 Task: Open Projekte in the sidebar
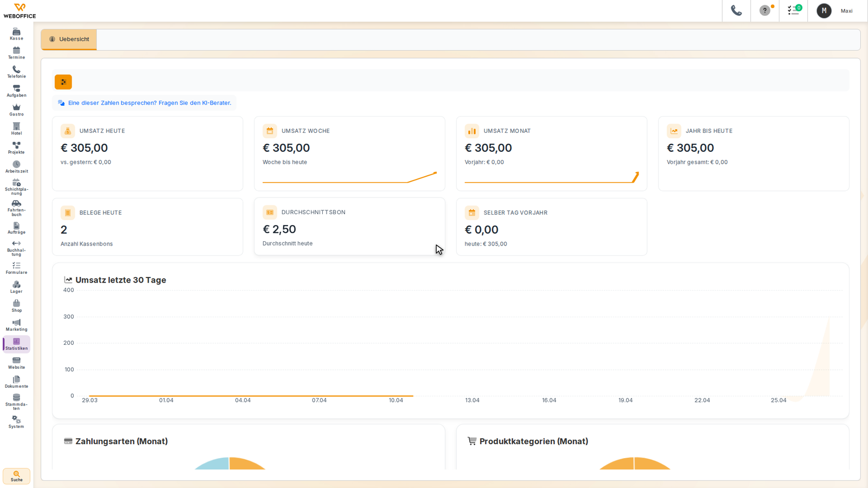point(16,148)
